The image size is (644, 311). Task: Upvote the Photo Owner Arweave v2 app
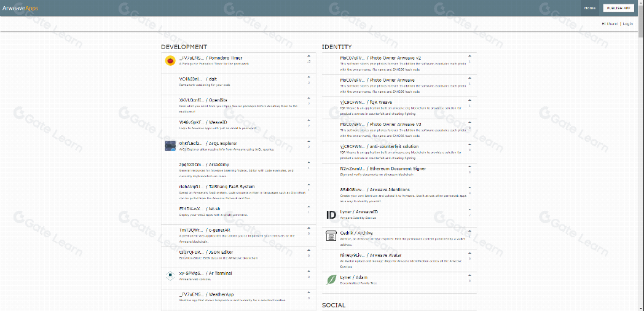469,56
